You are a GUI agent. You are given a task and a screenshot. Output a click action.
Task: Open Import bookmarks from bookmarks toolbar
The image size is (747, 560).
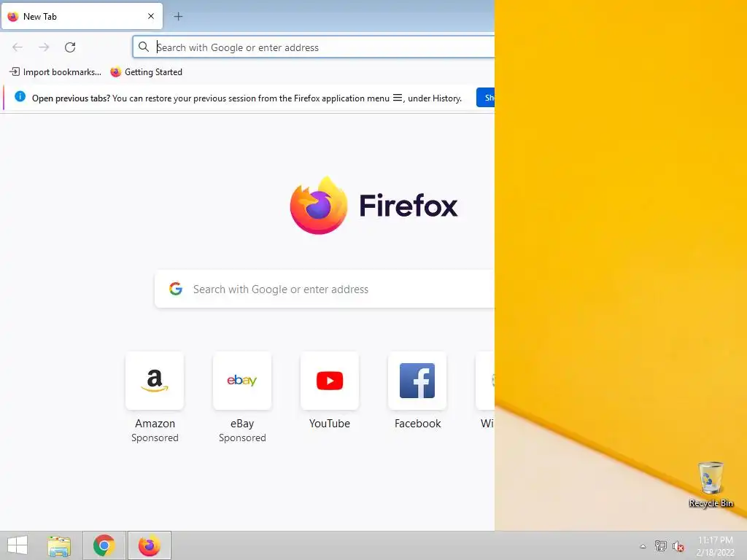[55, 72]
